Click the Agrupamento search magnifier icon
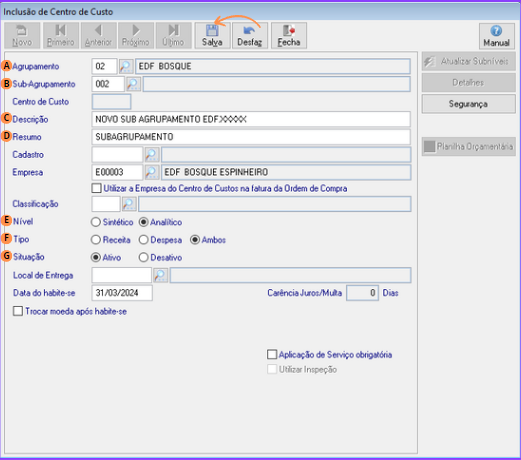This screenshot has width=521, height=460. pos(126,66)
